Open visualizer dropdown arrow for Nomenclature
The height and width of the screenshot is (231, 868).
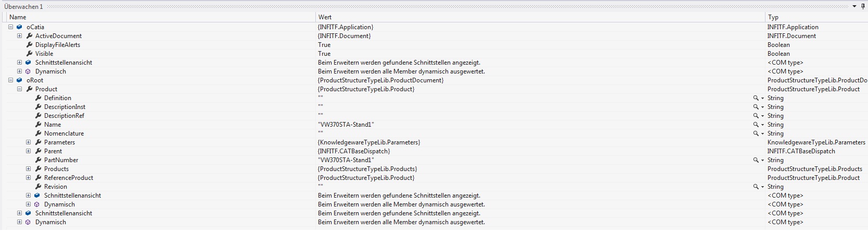[x=763, y=133]
